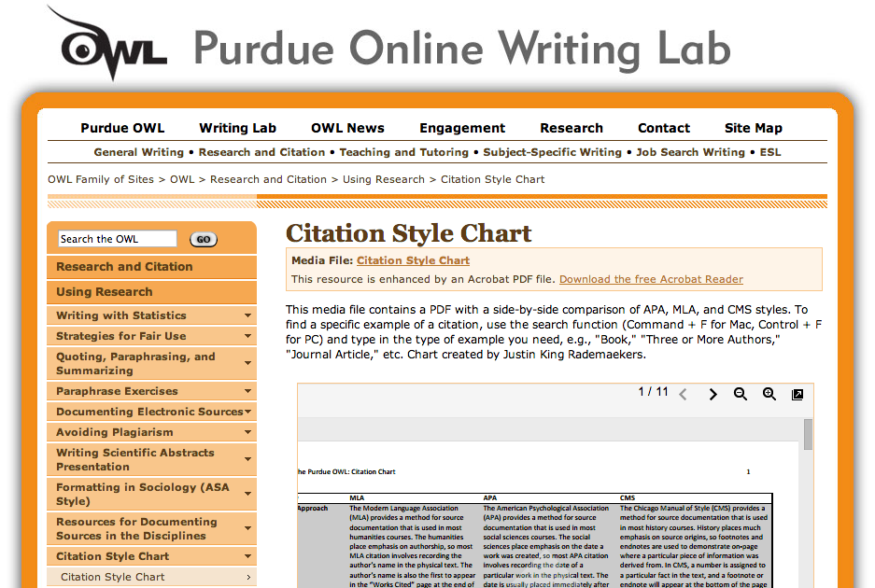The width and height of the screenshot is (875, 588).
Task: Expand Resources for Documenting Sources
Action: (x=152, y=529)
